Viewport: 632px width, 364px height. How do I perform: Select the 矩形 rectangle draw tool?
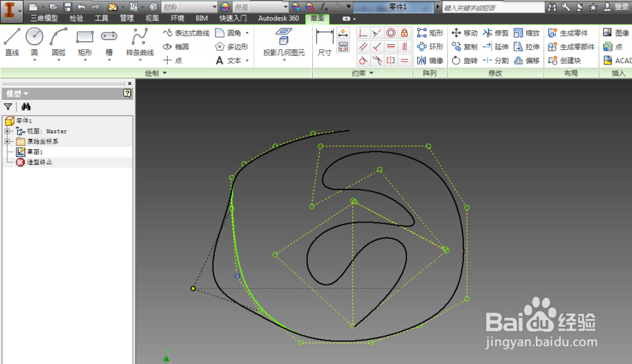point(85,42)
